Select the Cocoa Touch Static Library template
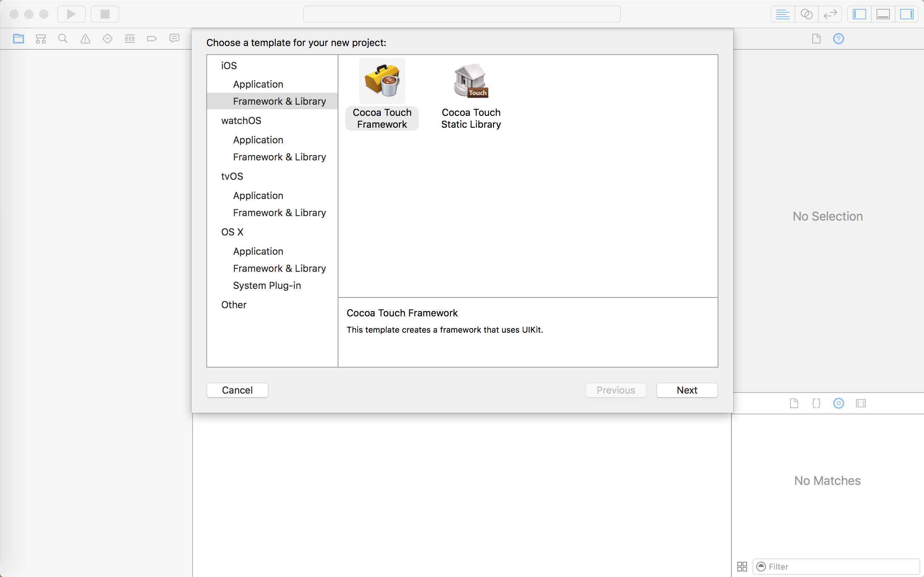This screenshot has width=924, height=577. (471, 92)
